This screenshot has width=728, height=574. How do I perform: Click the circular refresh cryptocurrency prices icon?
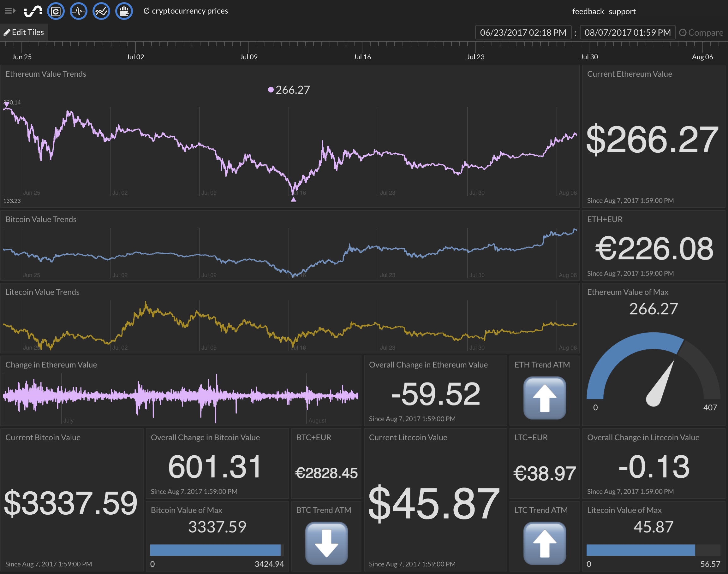[x=146, y=11]
